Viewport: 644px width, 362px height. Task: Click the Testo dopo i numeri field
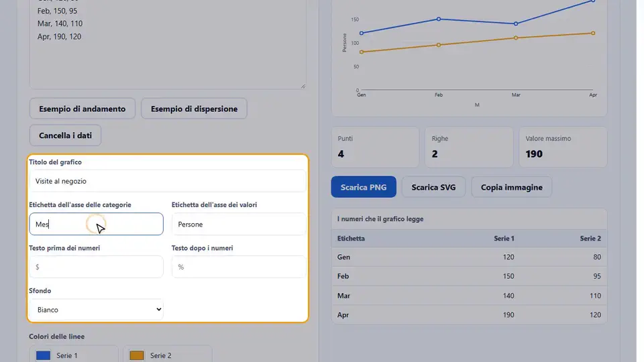[x=239, y=267]
